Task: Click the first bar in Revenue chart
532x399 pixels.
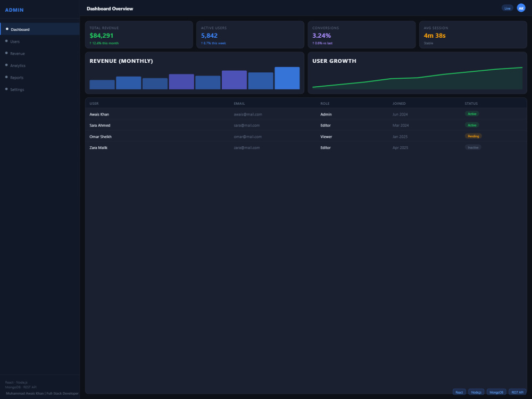Action: coord(102,85)
